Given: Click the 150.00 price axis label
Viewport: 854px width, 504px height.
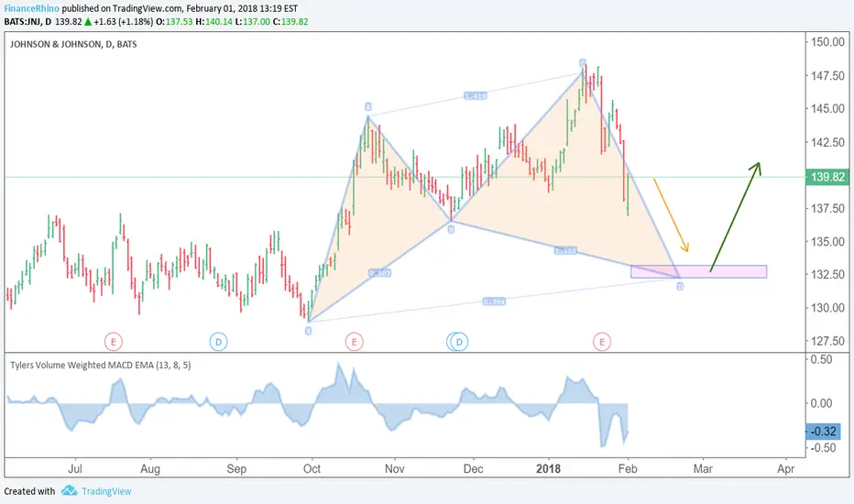Looking at the screenshot, I should point(827,42).
